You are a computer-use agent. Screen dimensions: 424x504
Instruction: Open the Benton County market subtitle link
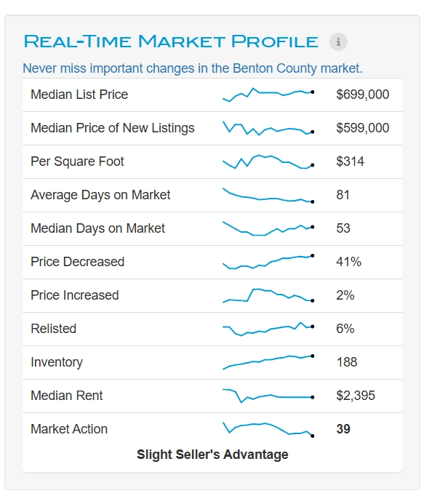(193, 68)
